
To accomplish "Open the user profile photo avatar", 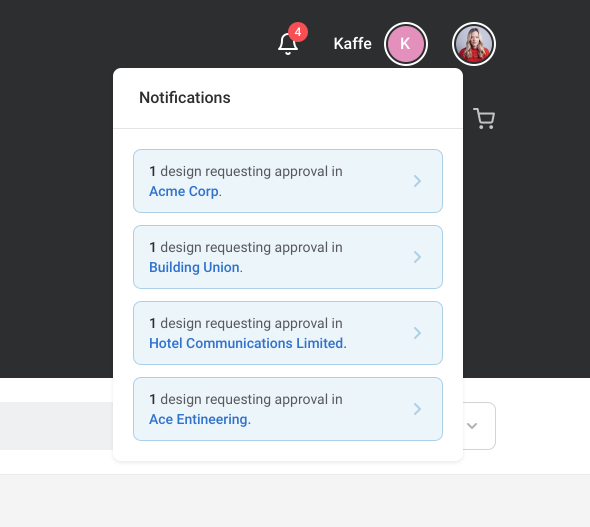I will point(474,44).
